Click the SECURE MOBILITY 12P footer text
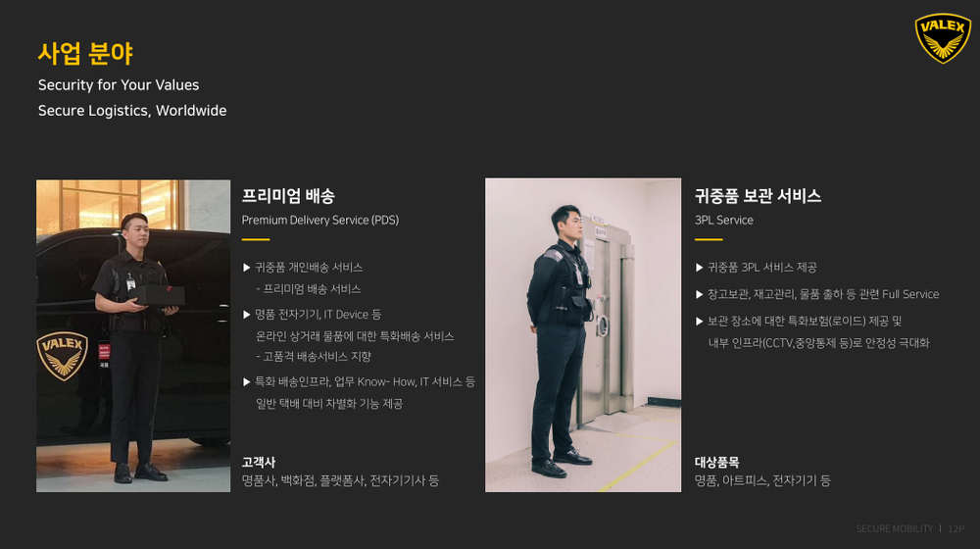 [910, 529]
